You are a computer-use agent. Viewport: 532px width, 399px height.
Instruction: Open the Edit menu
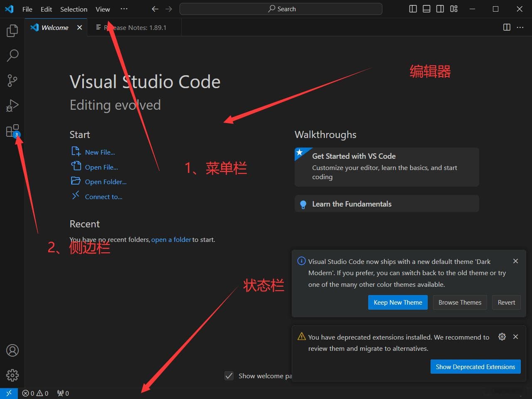coord(46,9)
